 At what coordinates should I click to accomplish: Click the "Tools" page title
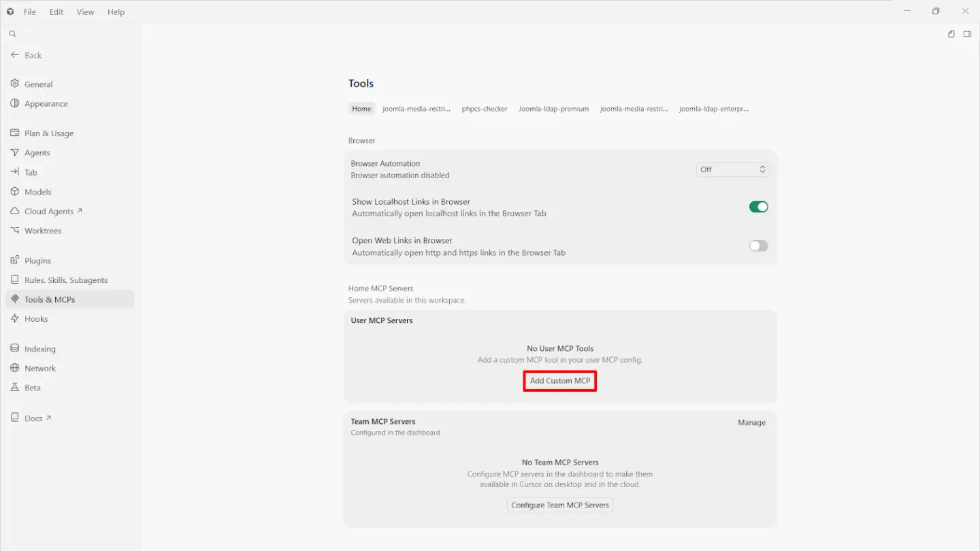point(361,83)
